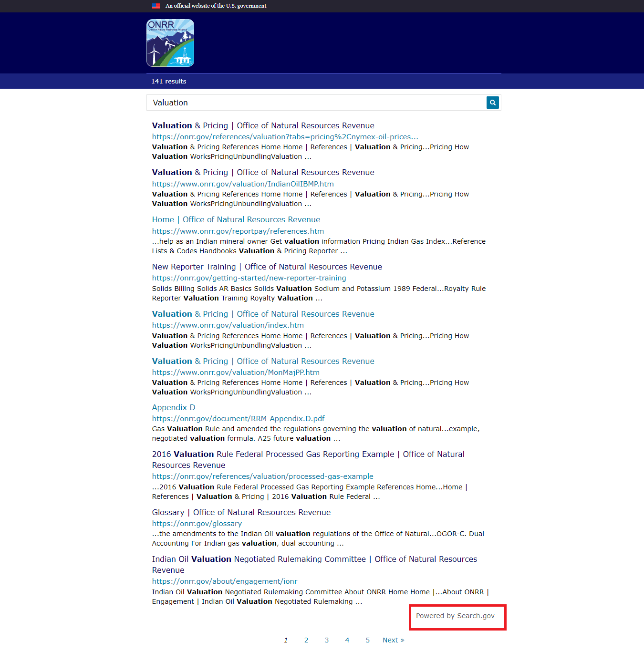The height and width of the screenshot is (662, 644).
Task: Open the Home | Office of Natural Resources Revenue result
Action: 236,219
